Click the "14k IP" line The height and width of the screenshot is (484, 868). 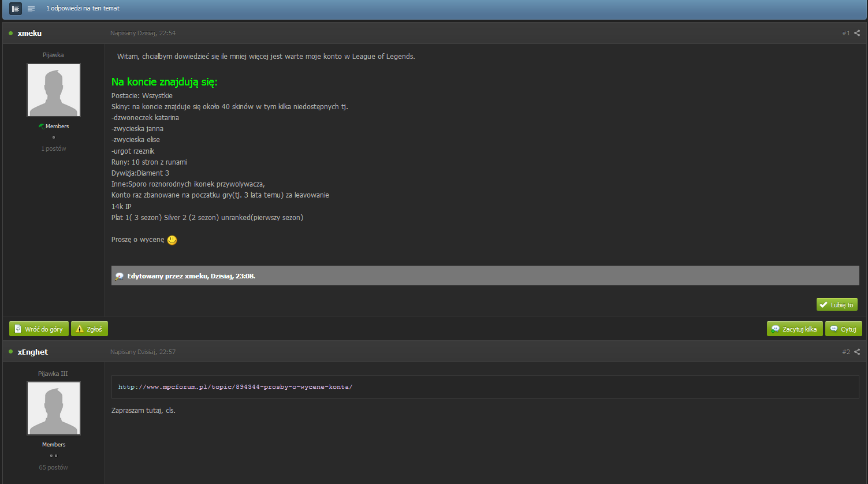(121, 206)
